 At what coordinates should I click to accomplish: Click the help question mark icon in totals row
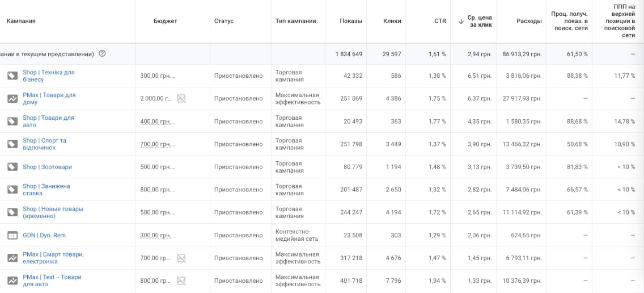tap(102, 54)
